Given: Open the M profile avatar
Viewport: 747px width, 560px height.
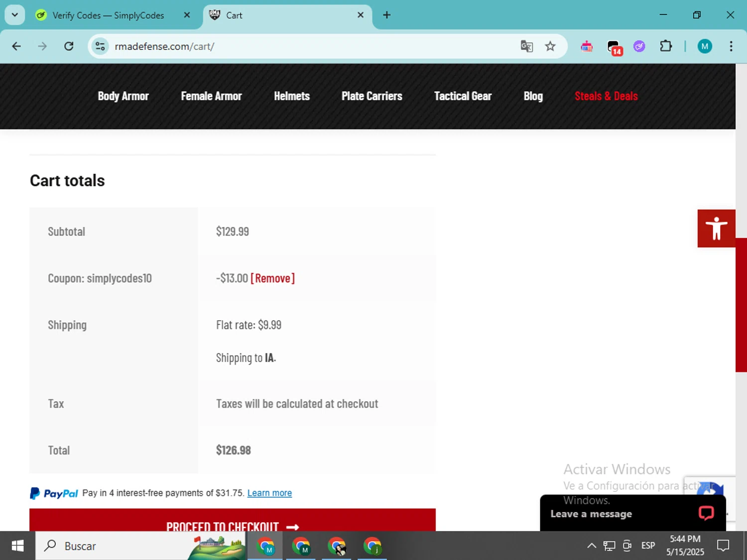Looking at the screenshot, I should point(704,46).
